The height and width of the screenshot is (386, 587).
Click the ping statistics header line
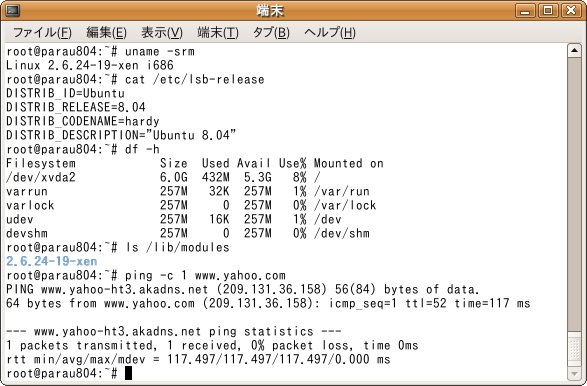coord(174,331)
